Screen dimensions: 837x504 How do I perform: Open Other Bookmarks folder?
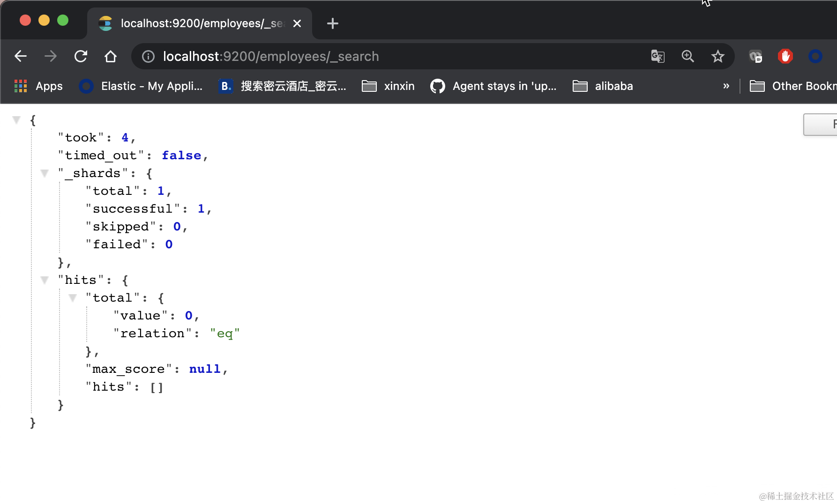click(793, 86)
